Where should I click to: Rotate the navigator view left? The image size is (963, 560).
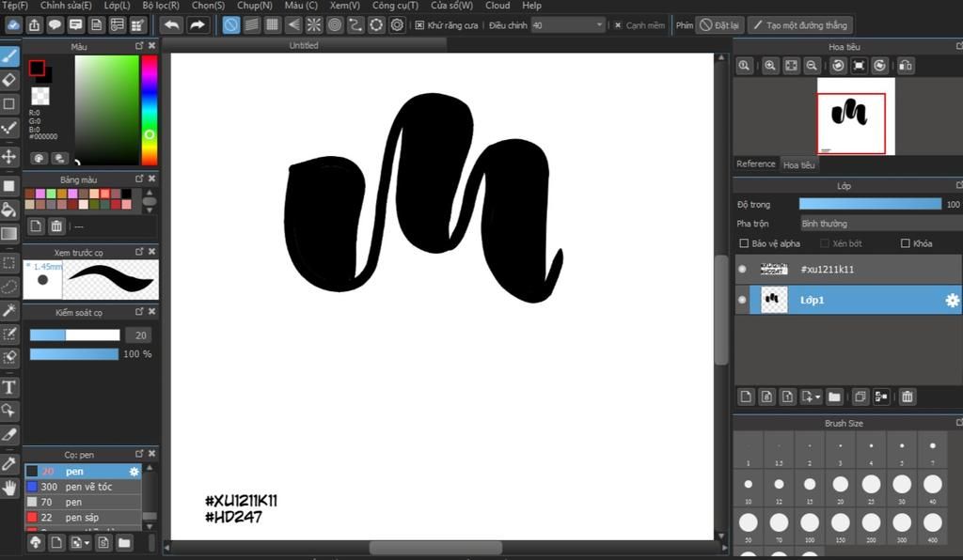tap(838, 66)
